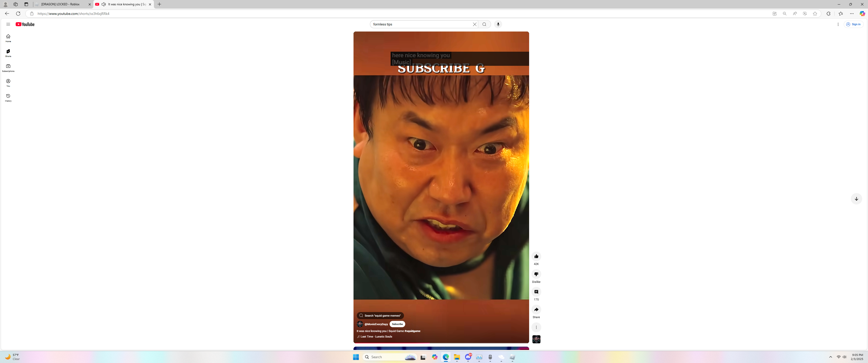Seek on the Short's red progress bar
Screen dimensions: 868x363
point(441,343)
